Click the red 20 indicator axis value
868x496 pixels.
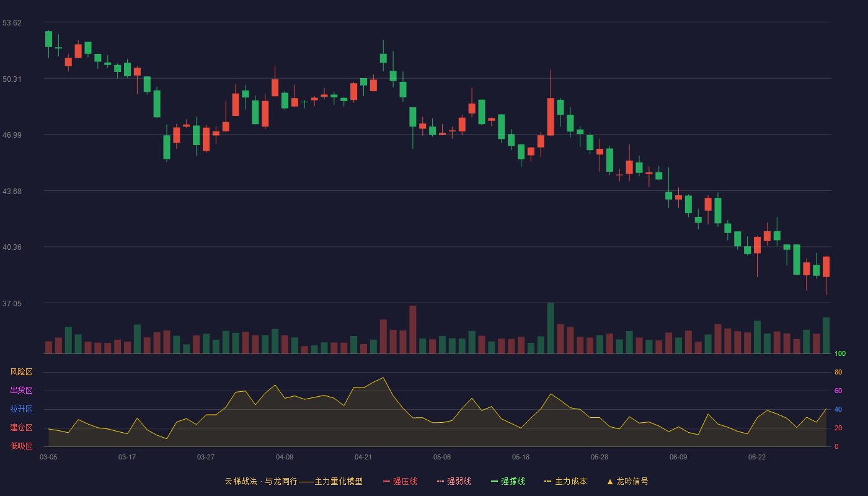pyautogui.click(x=838, y=428)
